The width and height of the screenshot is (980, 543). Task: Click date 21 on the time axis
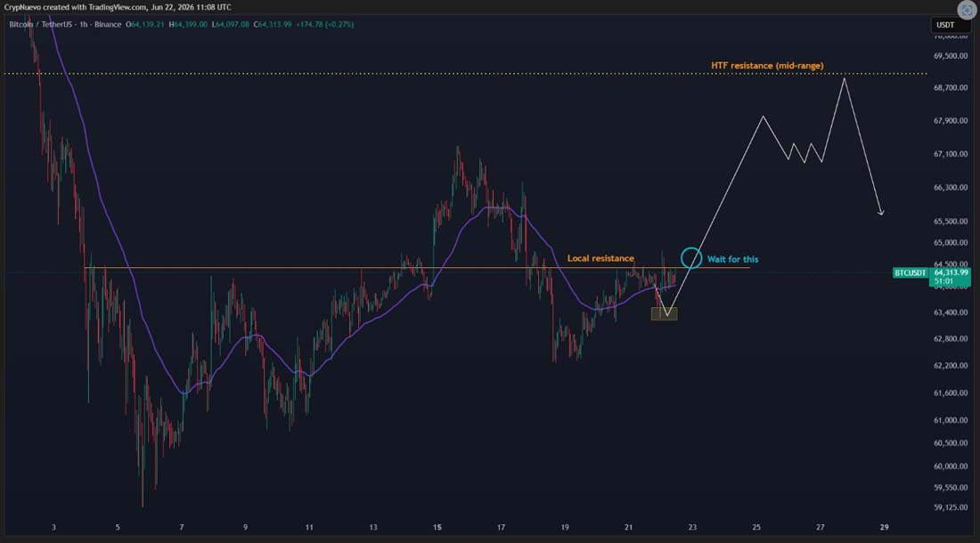(629, 527)
